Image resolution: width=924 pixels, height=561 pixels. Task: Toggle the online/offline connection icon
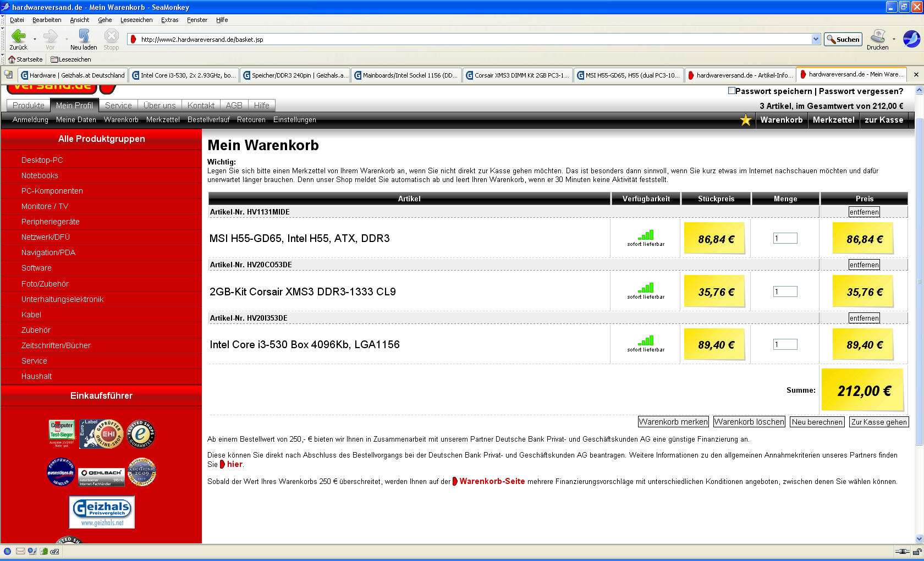click(902, 551)
